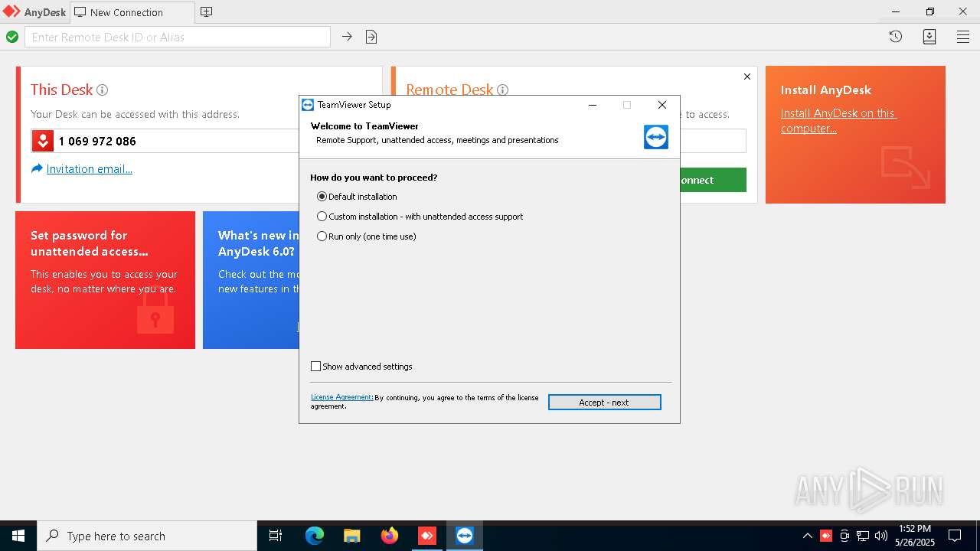980x551 pixels.
Task: Click TeamViewer logo in setup header
Action: tap(656, 137)
